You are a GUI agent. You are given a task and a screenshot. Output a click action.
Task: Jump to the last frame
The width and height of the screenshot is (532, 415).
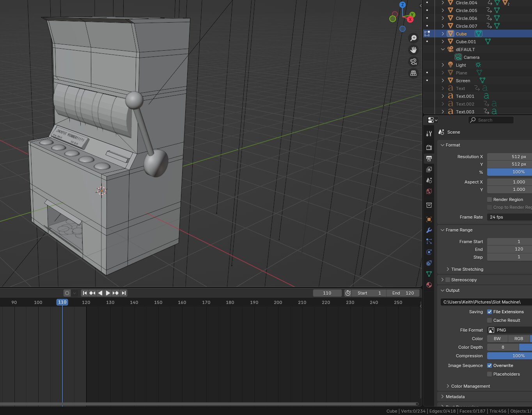(x=124, y=293)
